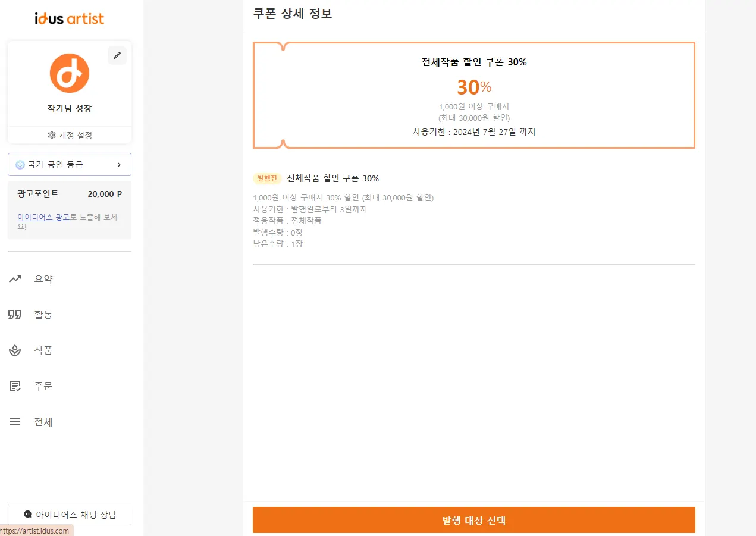This screenshot has width=756, height=536.
Task: Click the plant icon for 작품
Action: point(15,350)
